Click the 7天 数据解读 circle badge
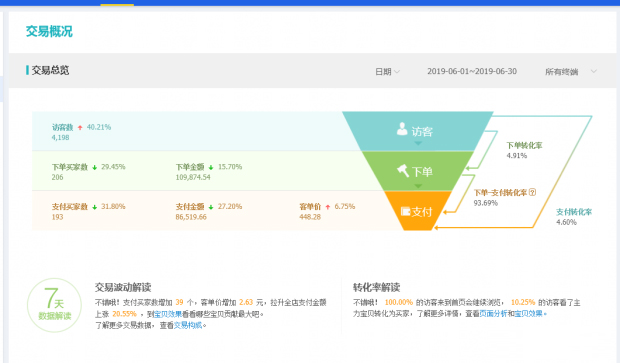The width and height of the screenshot is (620, 363). (x=55, y=305)
